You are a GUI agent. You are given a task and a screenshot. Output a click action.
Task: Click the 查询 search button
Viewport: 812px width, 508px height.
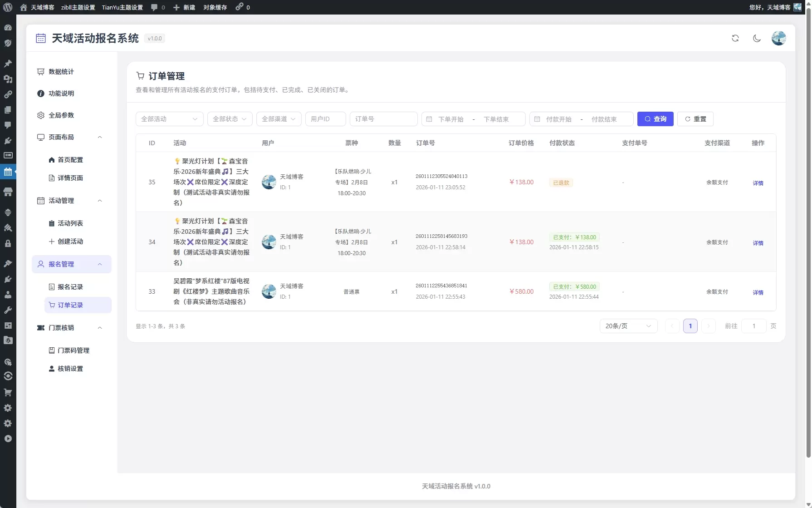tap(655, 119)
